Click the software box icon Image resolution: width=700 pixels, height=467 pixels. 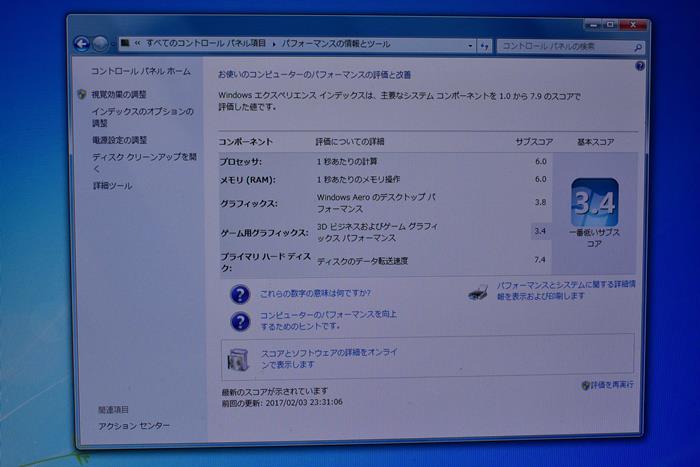[x=238, y=359]
